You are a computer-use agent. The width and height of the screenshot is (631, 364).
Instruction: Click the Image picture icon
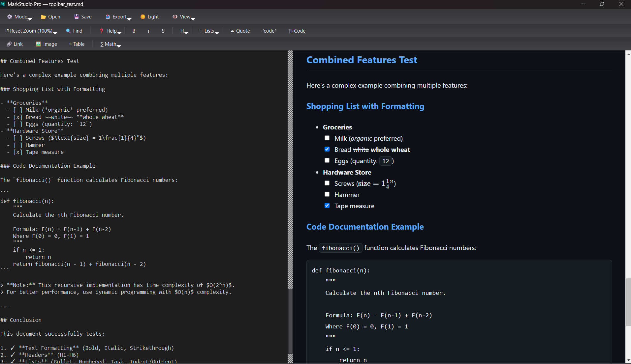pos(38,44)
